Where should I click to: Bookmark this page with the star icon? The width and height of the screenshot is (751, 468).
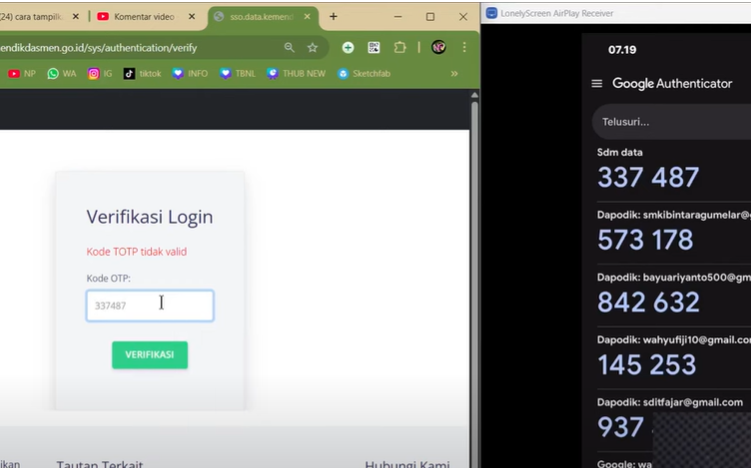click(312, 47)
